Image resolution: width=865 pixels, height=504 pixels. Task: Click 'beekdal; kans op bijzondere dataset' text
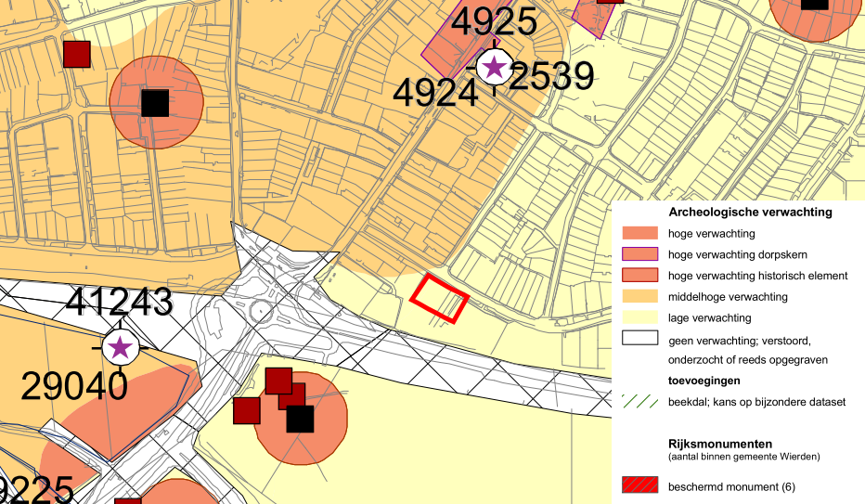pos(757,402)
